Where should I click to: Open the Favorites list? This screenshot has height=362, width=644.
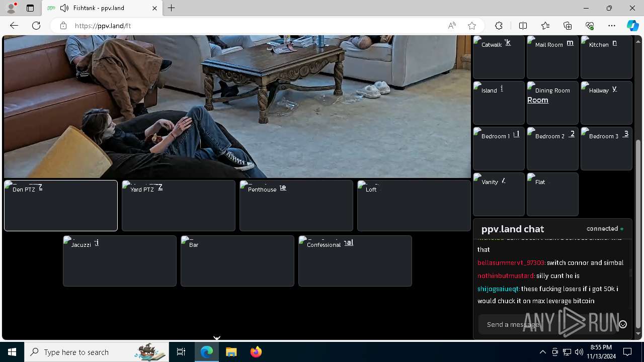[x=545, y=26]
